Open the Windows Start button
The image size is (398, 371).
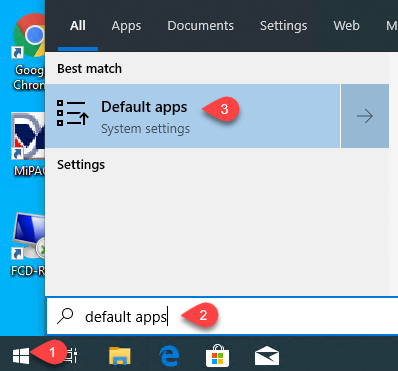[x=21, y=356]
